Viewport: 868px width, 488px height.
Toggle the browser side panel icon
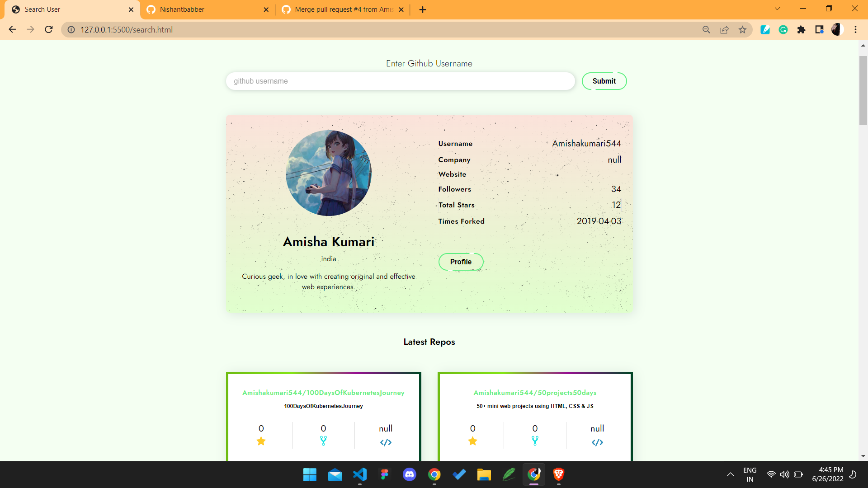(819, 30)
